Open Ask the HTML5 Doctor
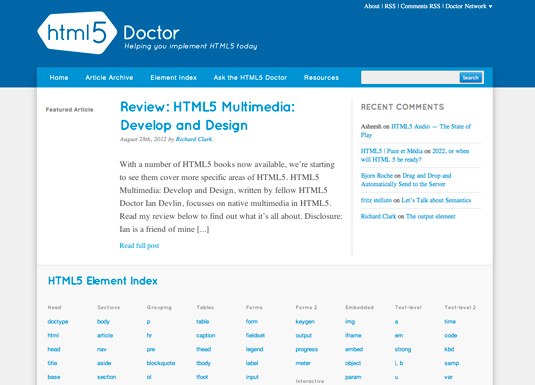Screen dimensions: 535x385 (250, 77)
